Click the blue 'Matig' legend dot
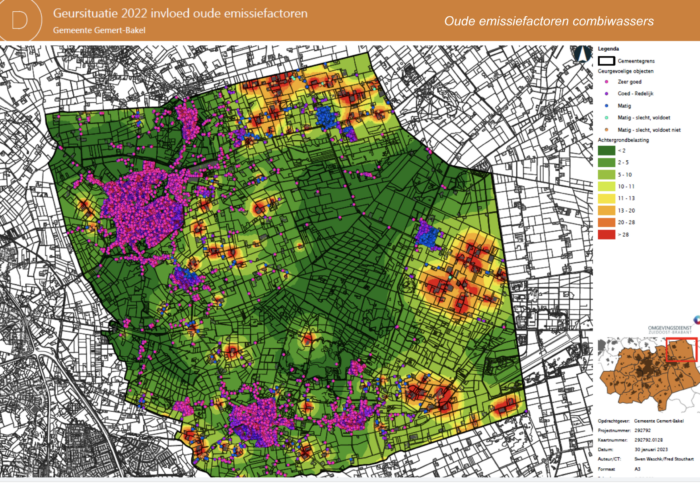 coord(606,106)
